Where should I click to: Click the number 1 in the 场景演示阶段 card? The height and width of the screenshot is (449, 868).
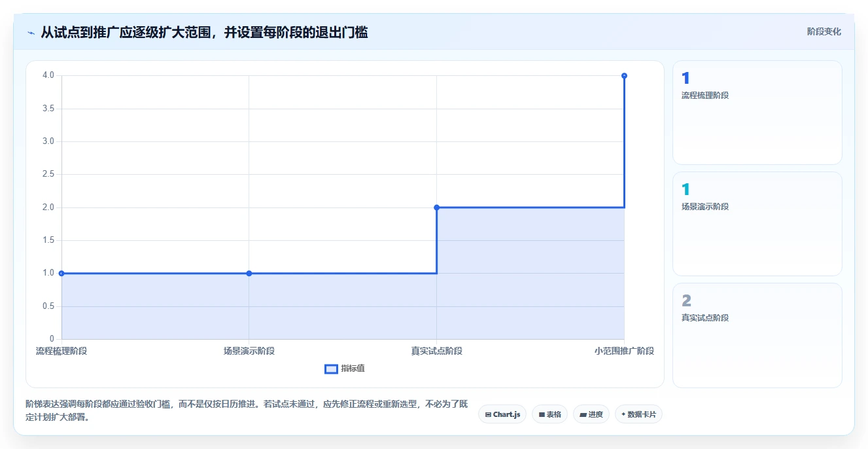[686, 190]
